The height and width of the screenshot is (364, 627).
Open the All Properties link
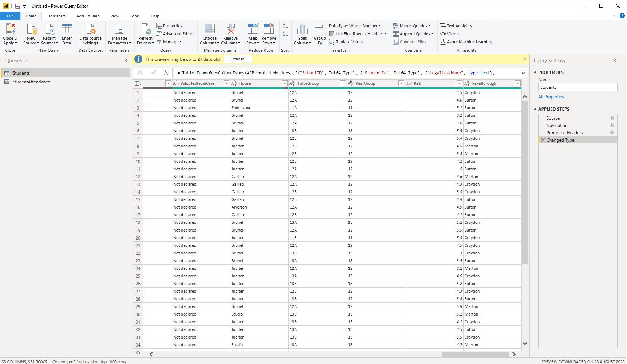pos(551,97)
